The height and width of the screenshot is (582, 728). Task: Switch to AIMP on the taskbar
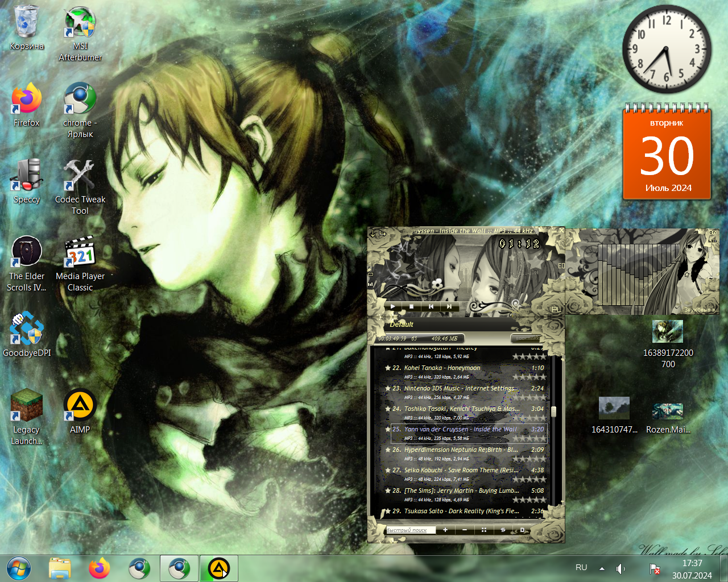pyautogui.click(x=219, y=568)
